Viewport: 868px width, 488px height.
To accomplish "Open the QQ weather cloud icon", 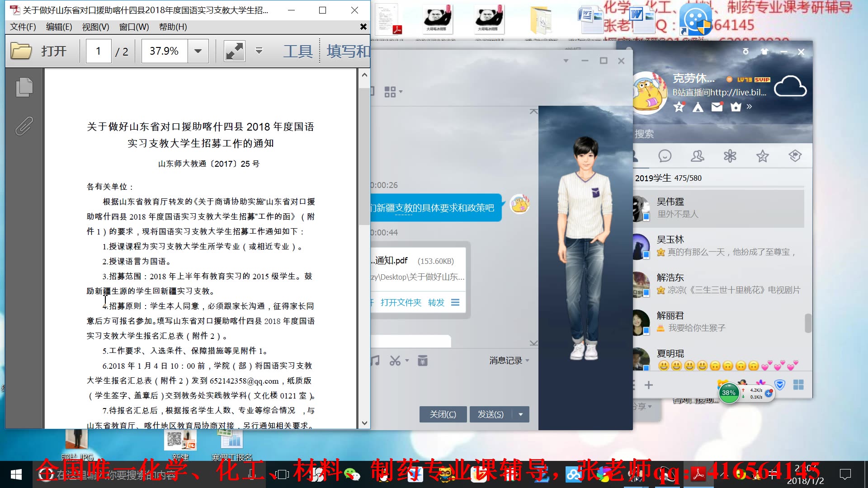I will tap(790, 86).
